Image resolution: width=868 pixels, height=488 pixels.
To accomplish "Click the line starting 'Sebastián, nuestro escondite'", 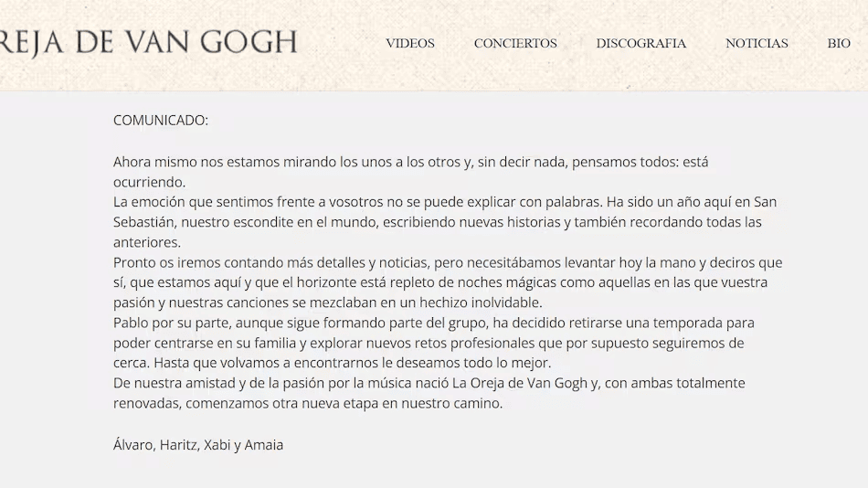I will click(438, 222).
